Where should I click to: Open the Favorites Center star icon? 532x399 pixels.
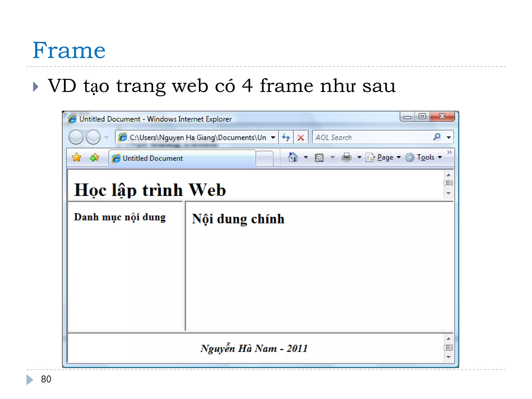[x=77, y=157]
